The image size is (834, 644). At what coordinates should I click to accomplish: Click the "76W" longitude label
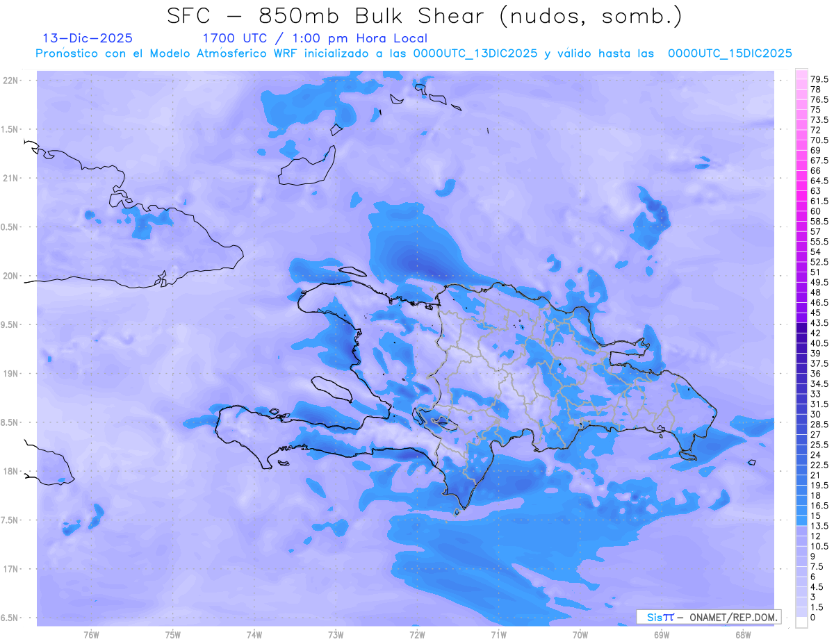click(x=91, y=634)
